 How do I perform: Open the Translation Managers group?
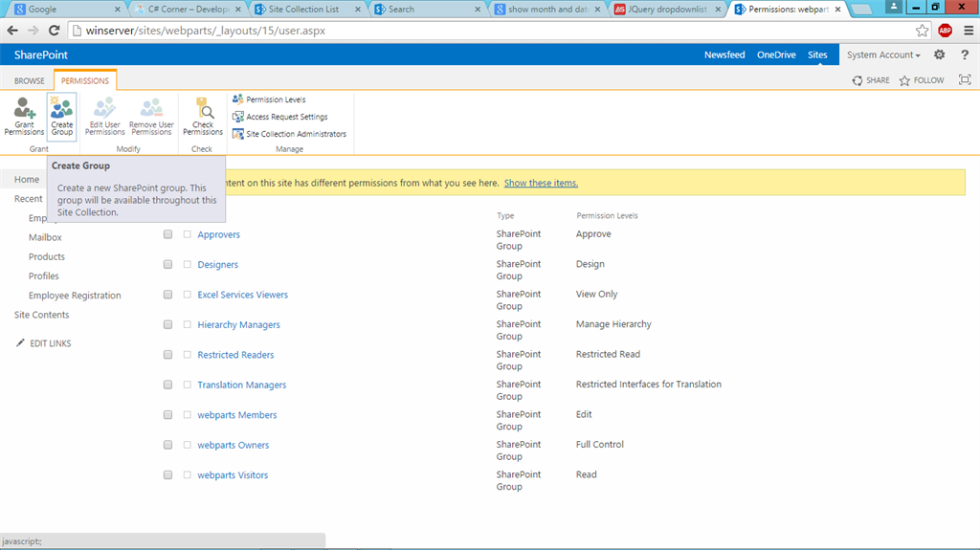click(242, 385)
